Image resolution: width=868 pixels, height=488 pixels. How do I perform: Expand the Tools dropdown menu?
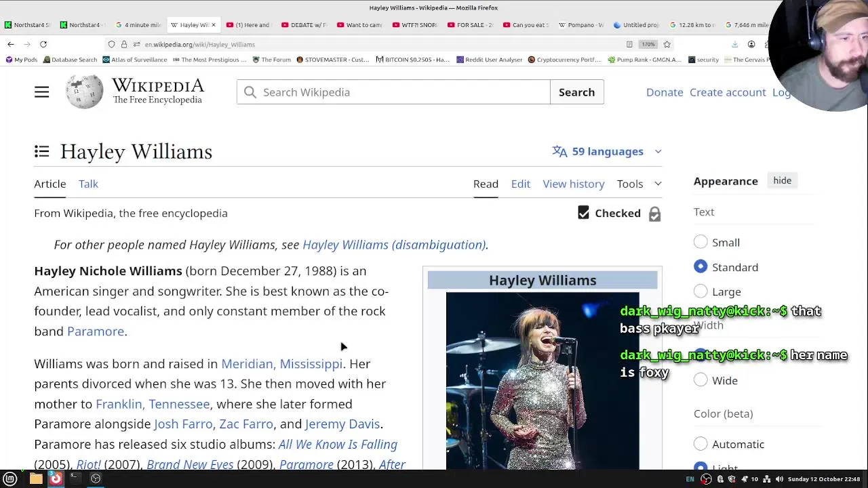click(x=639, y=184)
